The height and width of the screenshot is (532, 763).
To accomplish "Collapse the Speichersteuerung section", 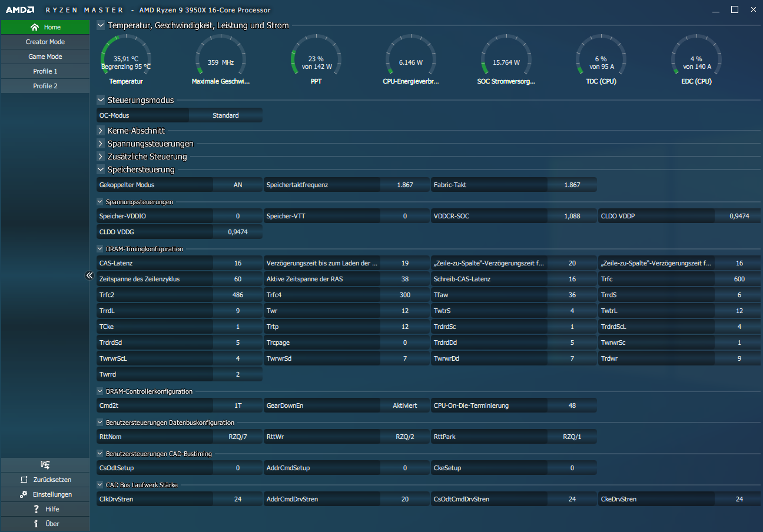I will pyautogui.click(x=101, y=169).
